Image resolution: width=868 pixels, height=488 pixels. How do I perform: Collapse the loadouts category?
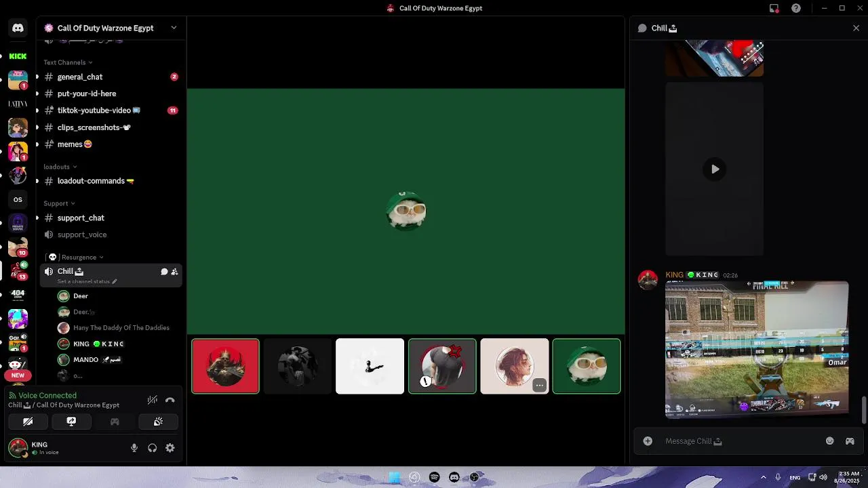pos(60,167)
